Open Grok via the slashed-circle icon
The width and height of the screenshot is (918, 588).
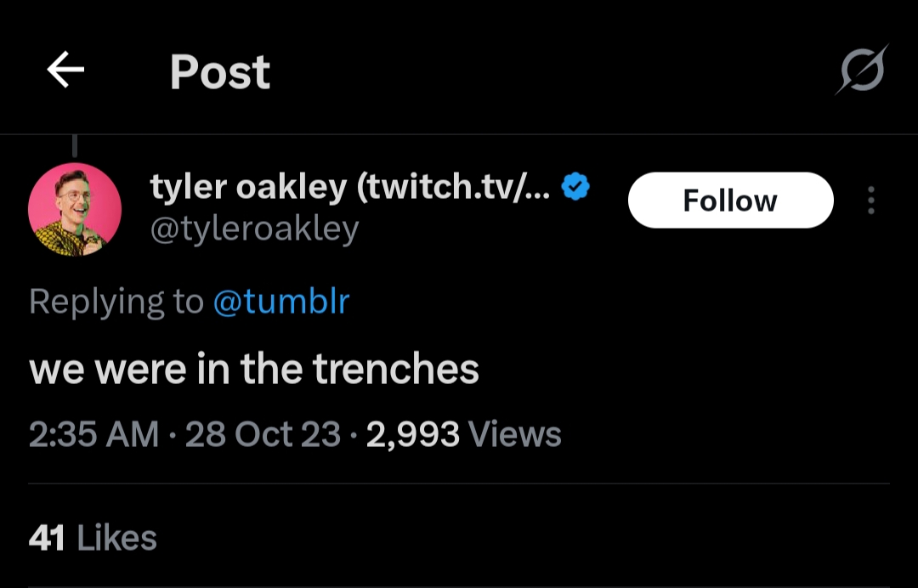tap(860, 70)
